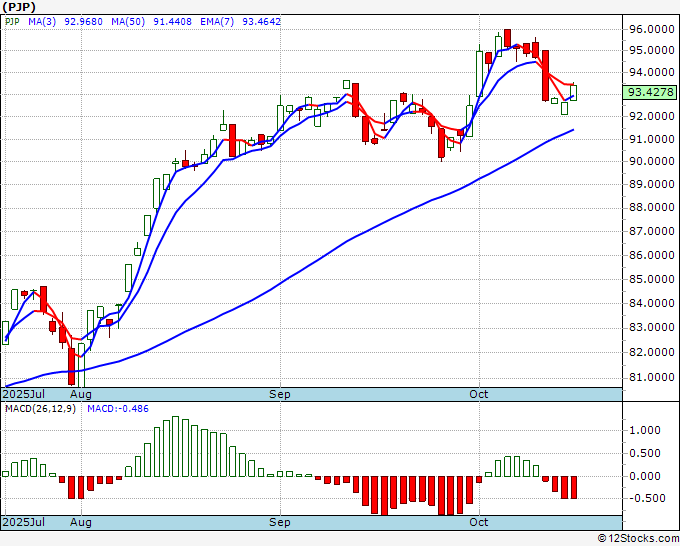
Task: Click the 96.0000 price axis label
Action: point(652,29)
